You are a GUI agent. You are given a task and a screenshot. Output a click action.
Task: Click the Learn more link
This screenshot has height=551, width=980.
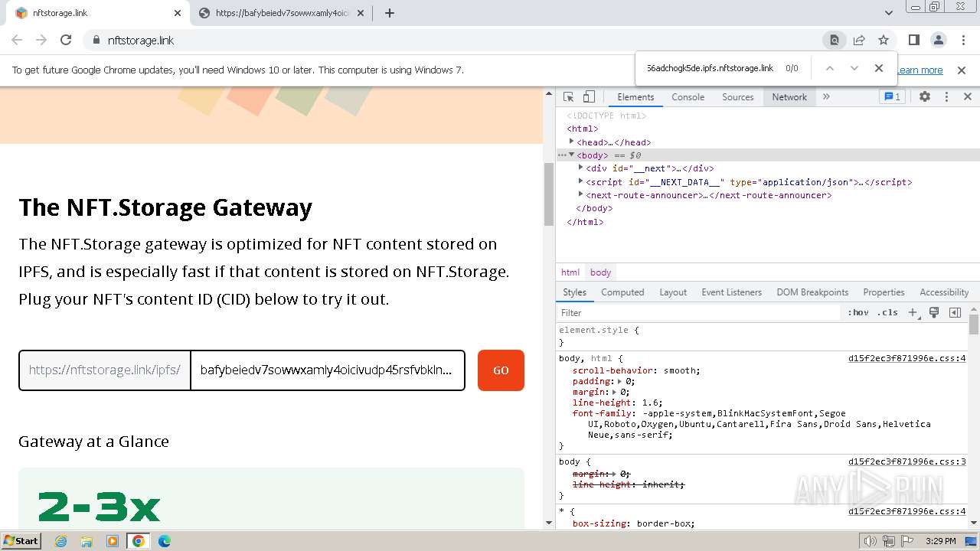click(920, 70)
